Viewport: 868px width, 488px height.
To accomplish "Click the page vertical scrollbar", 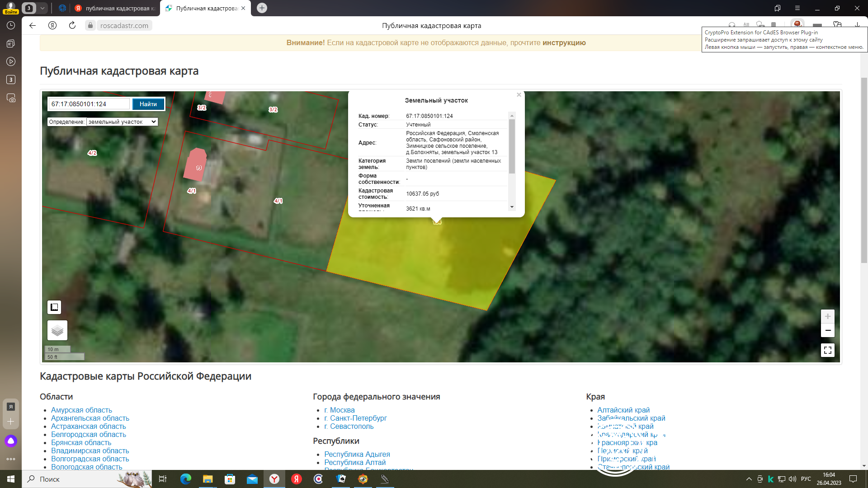I will tap(864, 170).
